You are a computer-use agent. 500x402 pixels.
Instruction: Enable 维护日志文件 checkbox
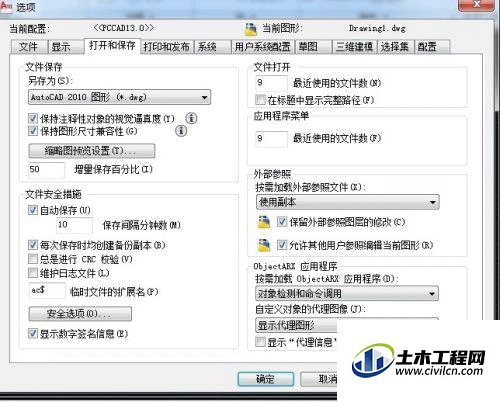click(33, 273)
